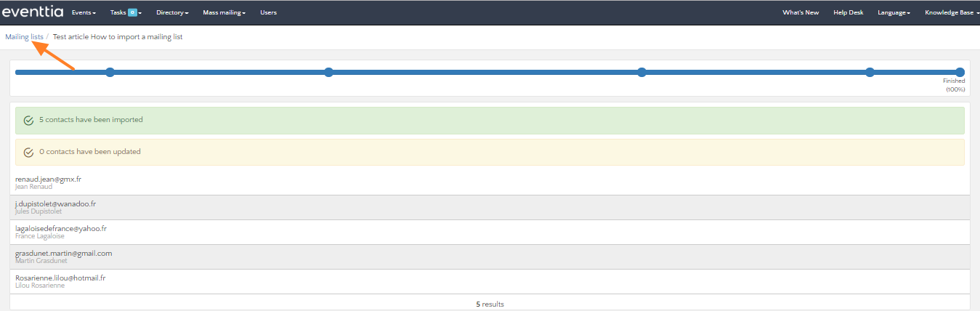Go to the Users menu item
This screenshot has height=311, width=980.
point(268,12)
